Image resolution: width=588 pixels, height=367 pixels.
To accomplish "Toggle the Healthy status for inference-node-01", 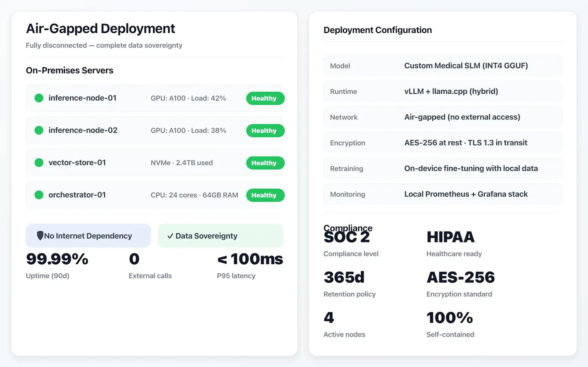I will point(265,98).
